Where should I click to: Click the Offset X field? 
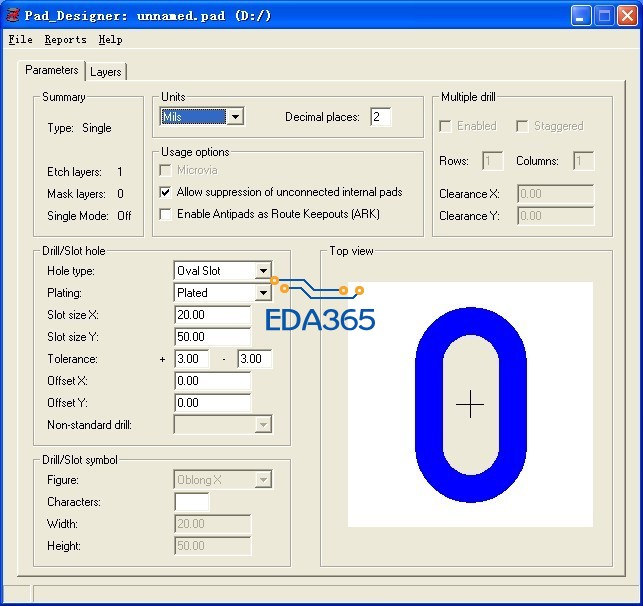coord(212,381)
